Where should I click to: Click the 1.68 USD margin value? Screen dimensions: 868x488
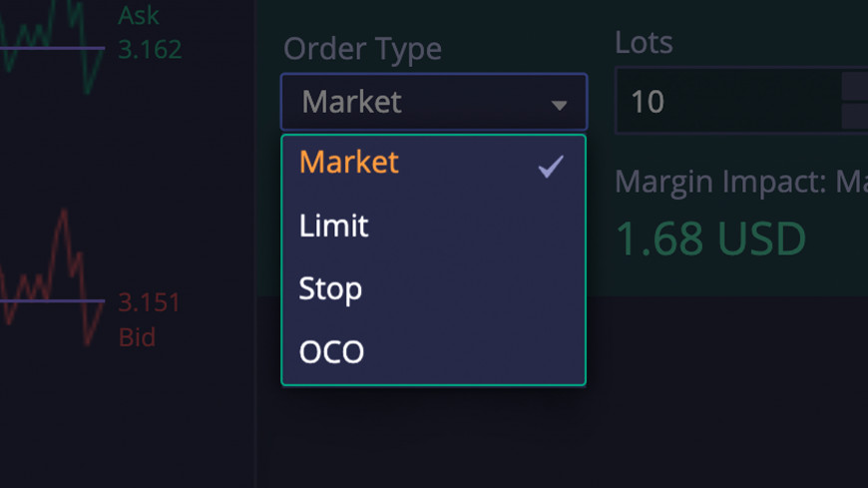(x=710, y=240)
